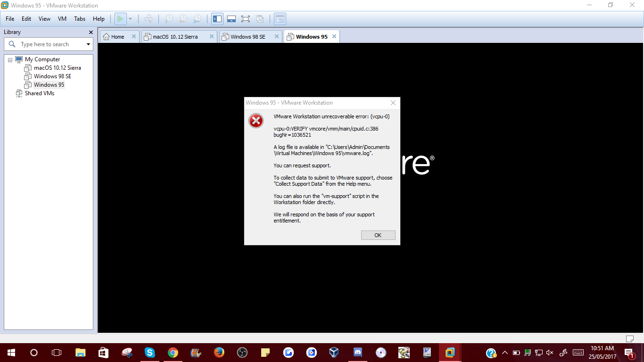The image size is (644, 362).
Task: Close the Windows 98 SE tab
Action: (276, 36)
